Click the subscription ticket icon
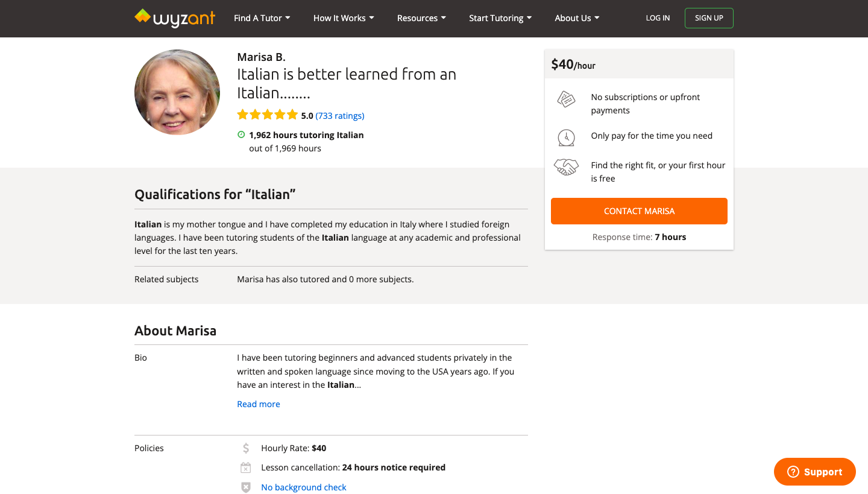 [566, 99]
